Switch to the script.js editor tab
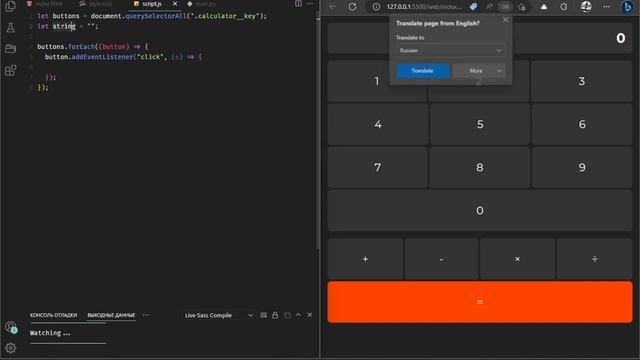 (151, 4)
